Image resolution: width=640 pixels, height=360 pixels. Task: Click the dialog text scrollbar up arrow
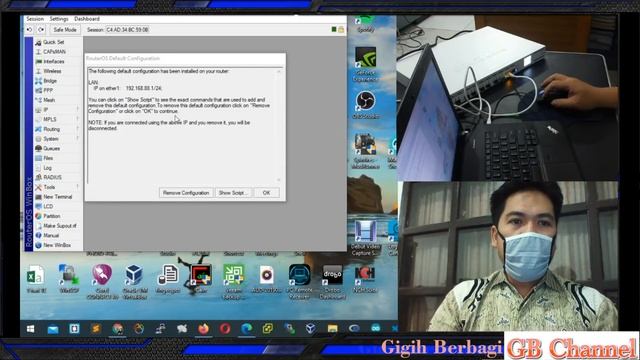[x=279, y=72]
